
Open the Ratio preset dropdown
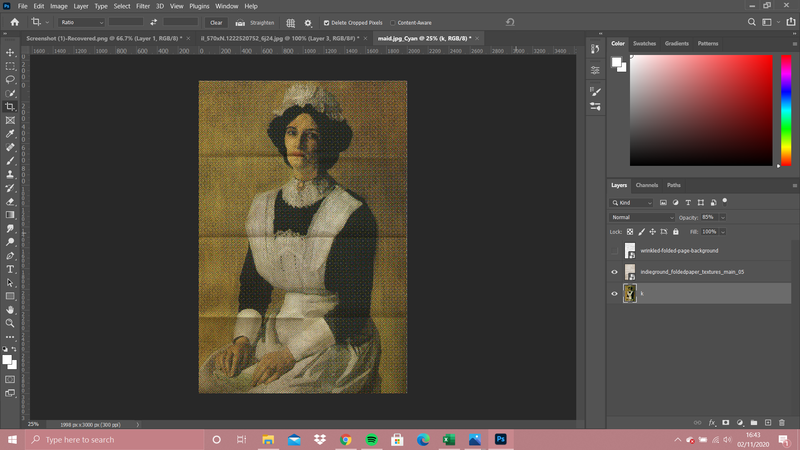[x=81, y=22]
